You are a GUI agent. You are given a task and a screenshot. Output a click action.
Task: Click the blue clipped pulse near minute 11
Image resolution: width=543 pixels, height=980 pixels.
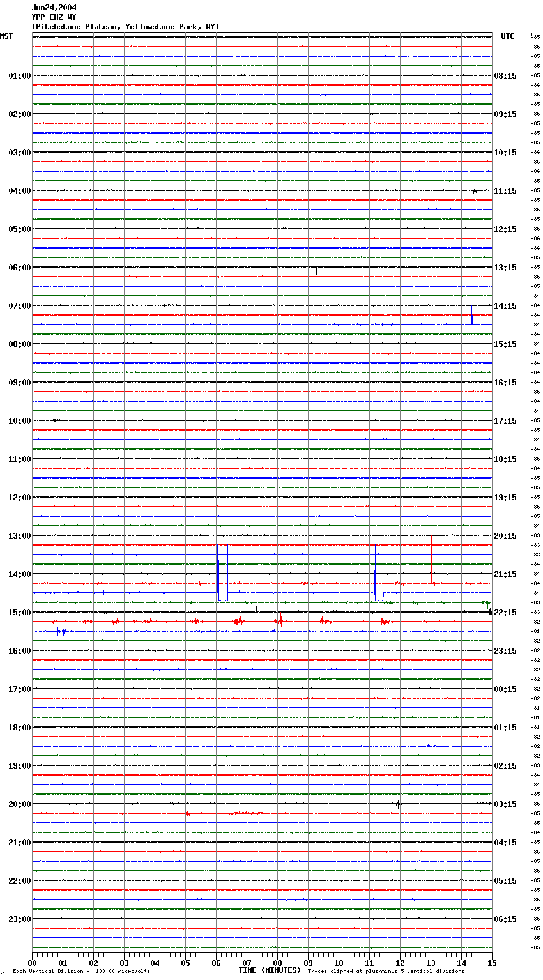(x=379, y=573)
